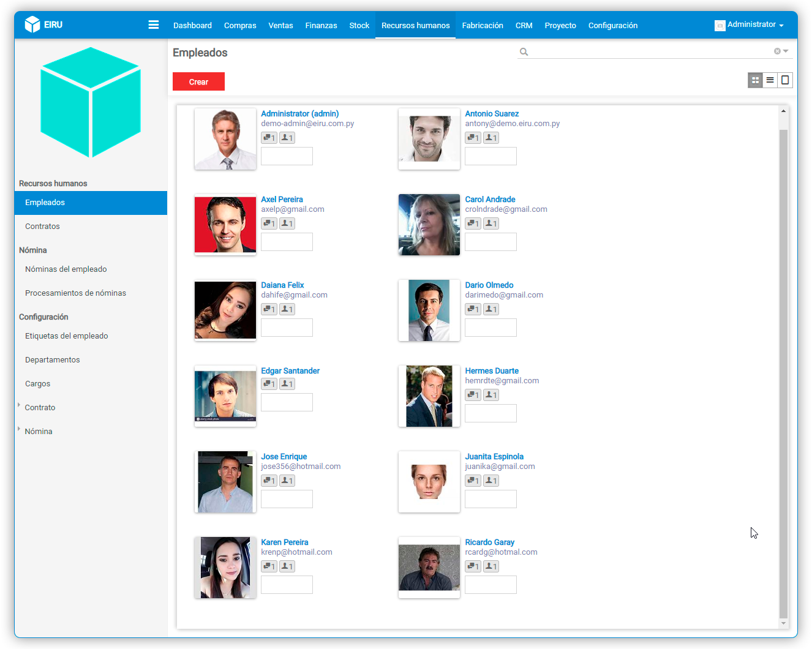812x649 pixels.
Task: Go to Empleados in sidebar
Action: (x=91, y=203)
